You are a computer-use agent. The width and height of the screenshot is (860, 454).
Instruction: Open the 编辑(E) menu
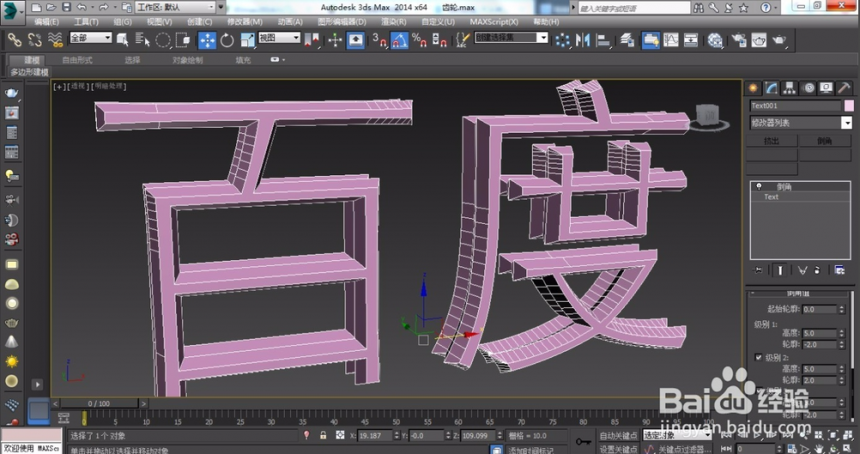(x=46, y=22)
